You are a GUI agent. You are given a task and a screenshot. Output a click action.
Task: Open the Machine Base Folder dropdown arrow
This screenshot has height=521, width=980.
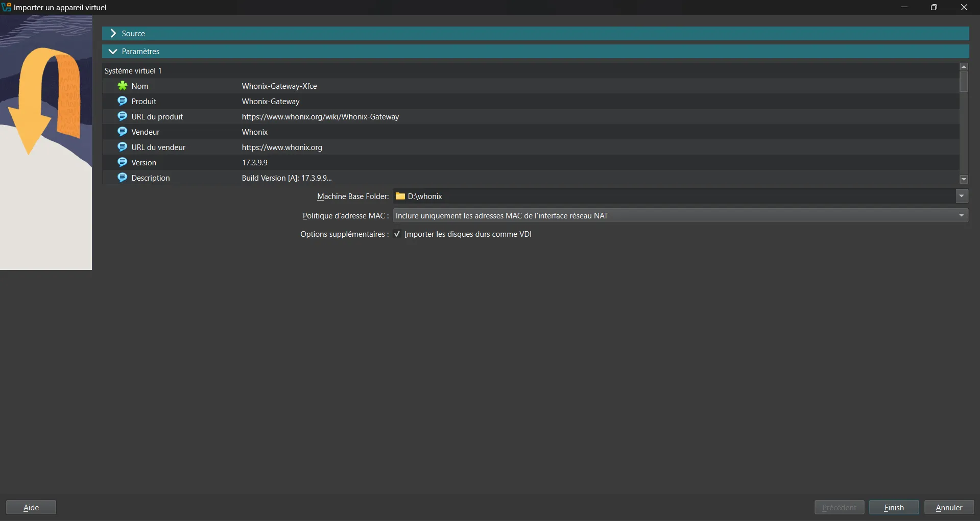(962, 196)
